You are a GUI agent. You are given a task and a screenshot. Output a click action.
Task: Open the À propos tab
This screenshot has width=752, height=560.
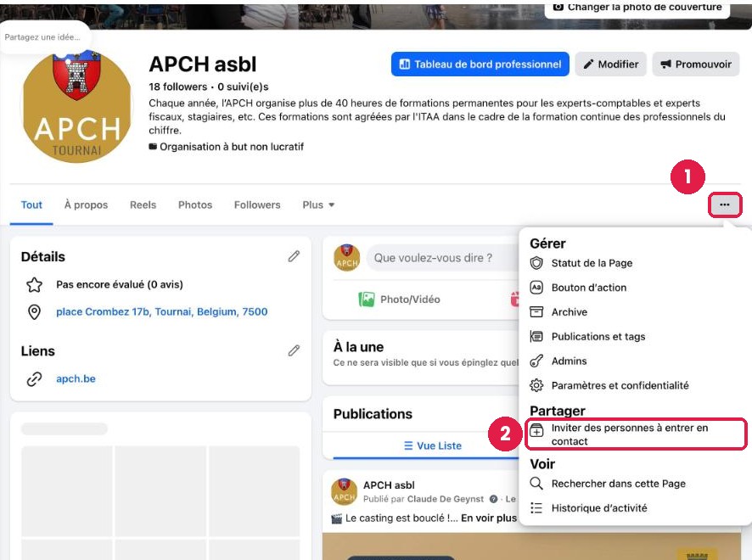[x=86, y=204]
